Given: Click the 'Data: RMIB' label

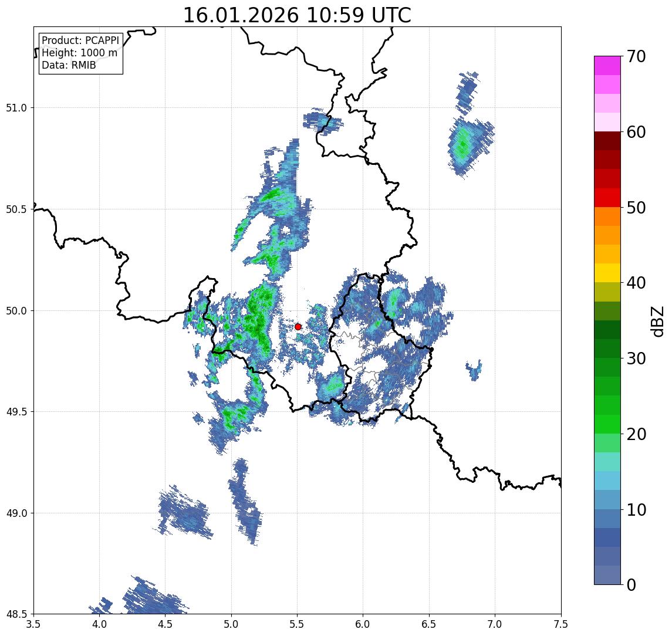Looking at the screenshot, I should tap(69, 65).
